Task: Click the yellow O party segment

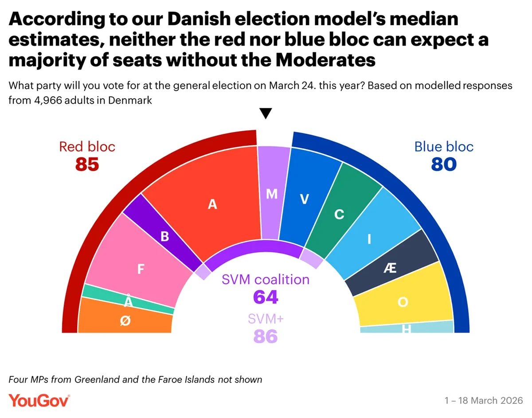Action: pos(403,301)
